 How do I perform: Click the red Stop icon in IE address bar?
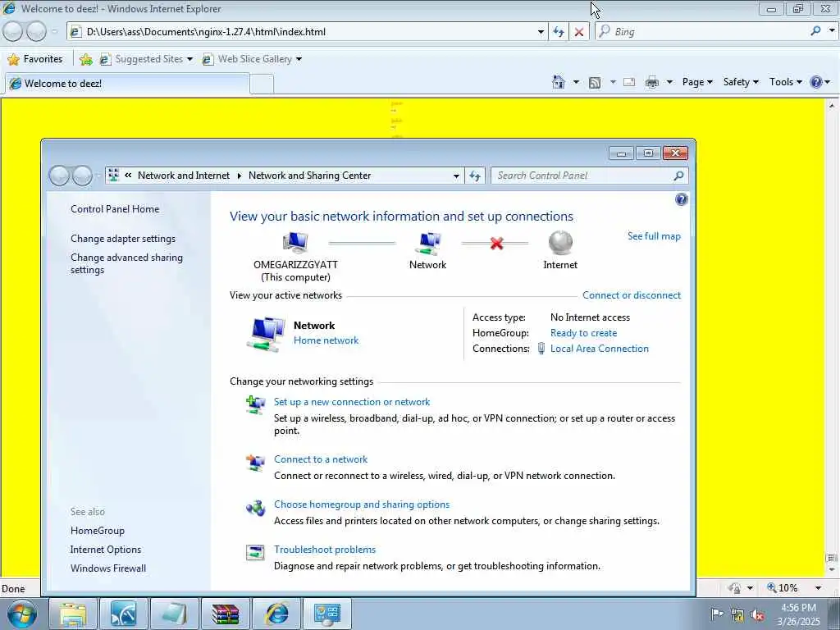point(579,32)
